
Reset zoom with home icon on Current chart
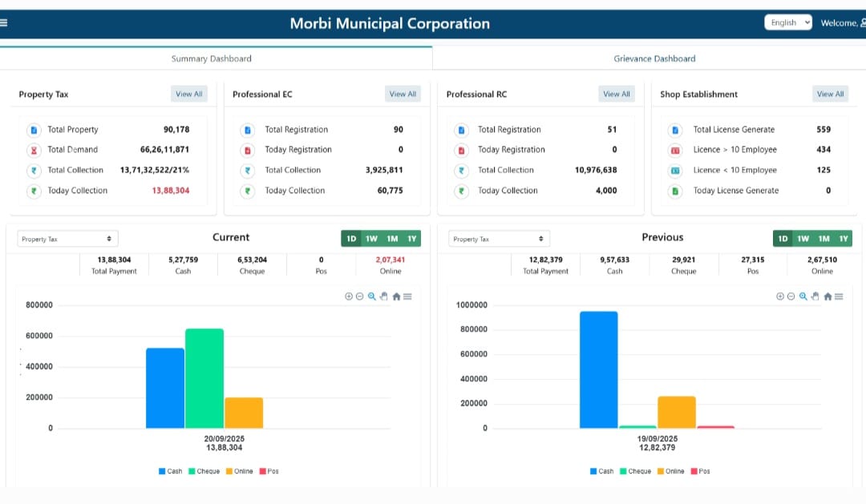coord(396,296)
